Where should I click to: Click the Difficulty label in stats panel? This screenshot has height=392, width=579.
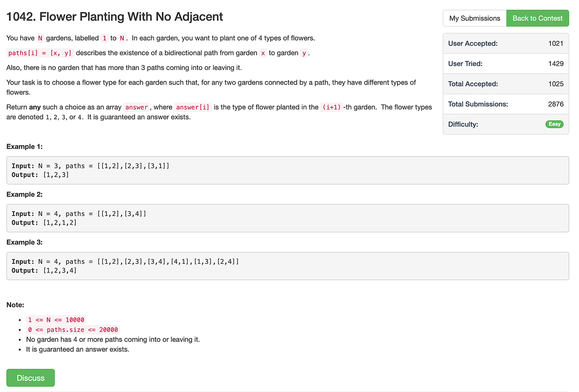point(463,124)
